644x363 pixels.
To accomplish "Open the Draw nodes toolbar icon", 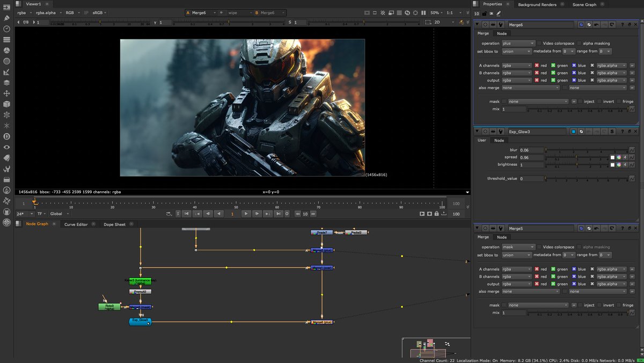I will click(x=7, y=18).
